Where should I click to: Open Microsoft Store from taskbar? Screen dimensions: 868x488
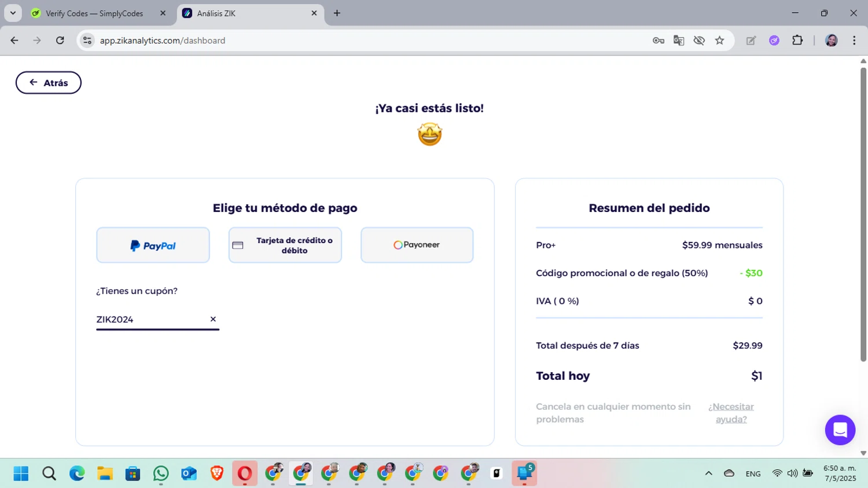[133, 474]
